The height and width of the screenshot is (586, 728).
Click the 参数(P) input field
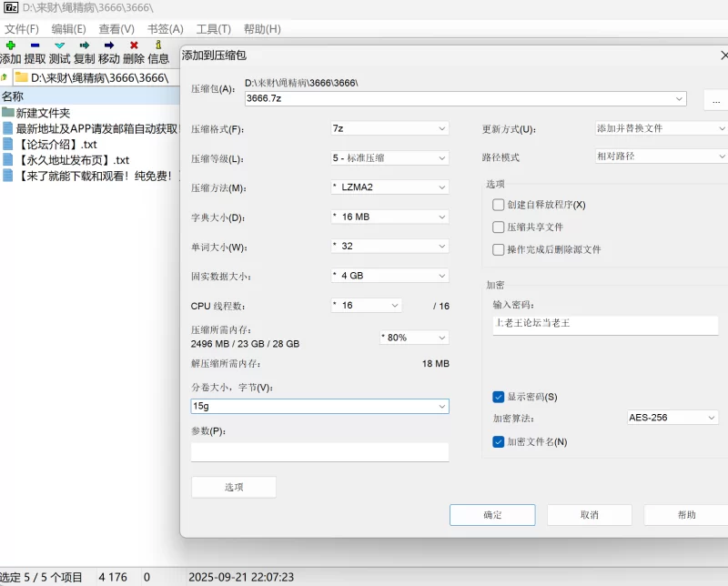(319, 452)
